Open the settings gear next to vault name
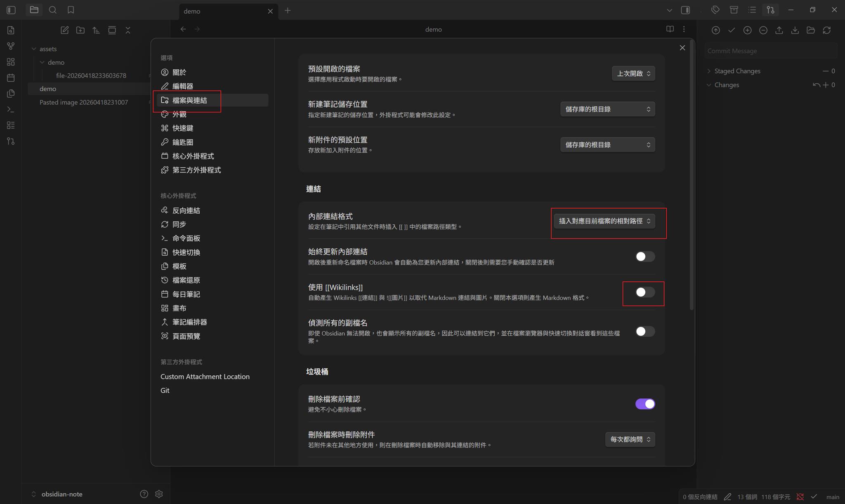Image resolution: width=845 pixels, height=504 pixels. click(159, 494)
